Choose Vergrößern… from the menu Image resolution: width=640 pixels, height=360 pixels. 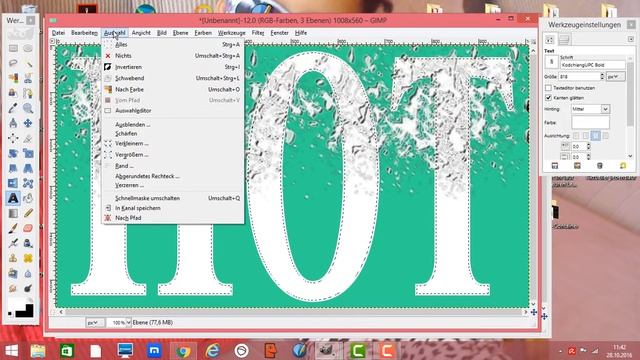click(x=173, y=155)
